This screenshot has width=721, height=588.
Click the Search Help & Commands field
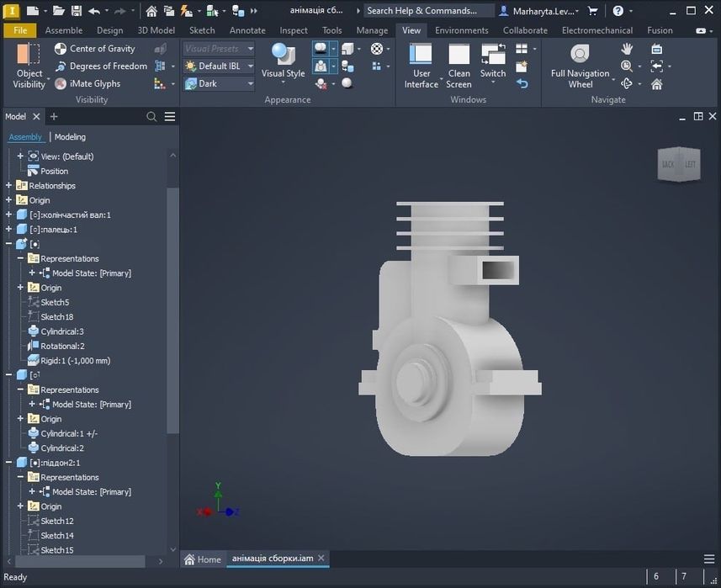tap(428, 11)
